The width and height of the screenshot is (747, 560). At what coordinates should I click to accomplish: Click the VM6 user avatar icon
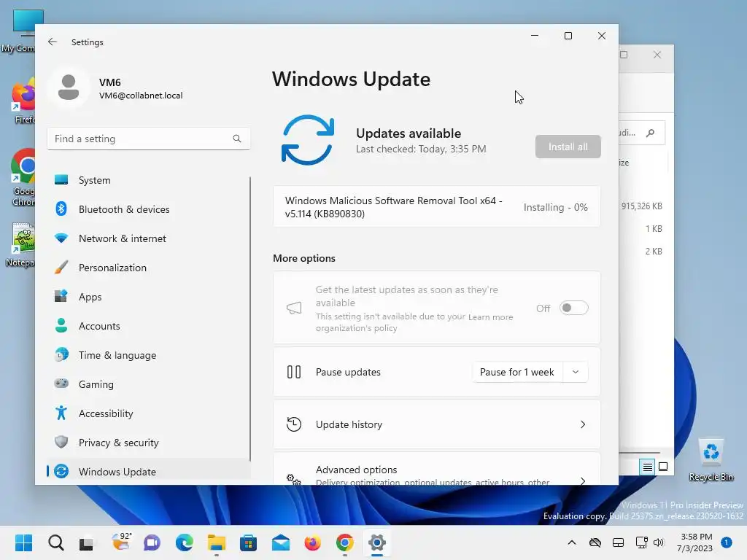pos(69,87)
